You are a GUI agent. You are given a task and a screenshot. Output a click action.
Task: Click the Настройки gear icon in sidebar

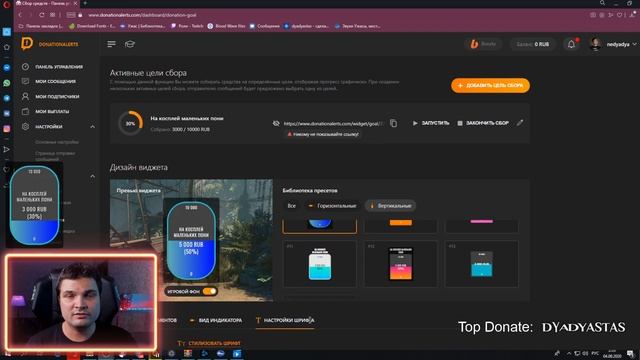point(25,127)
